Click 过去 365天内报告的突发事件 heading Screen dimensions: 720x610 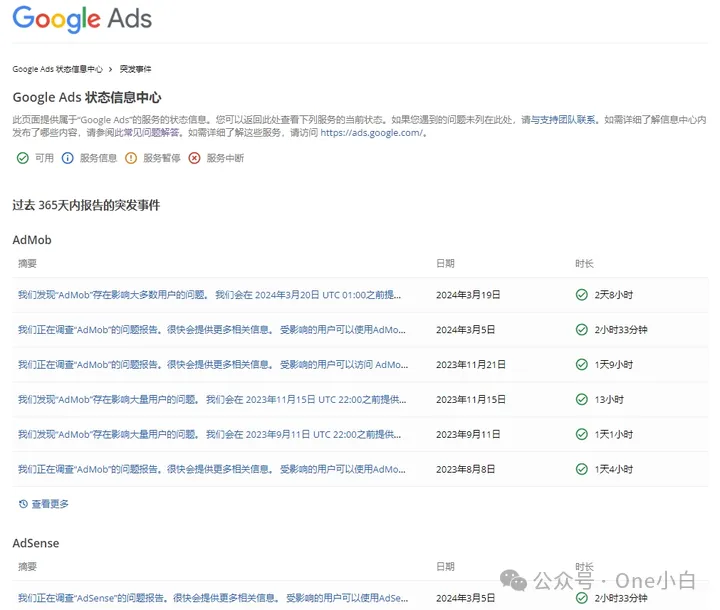tap(86, 205)
